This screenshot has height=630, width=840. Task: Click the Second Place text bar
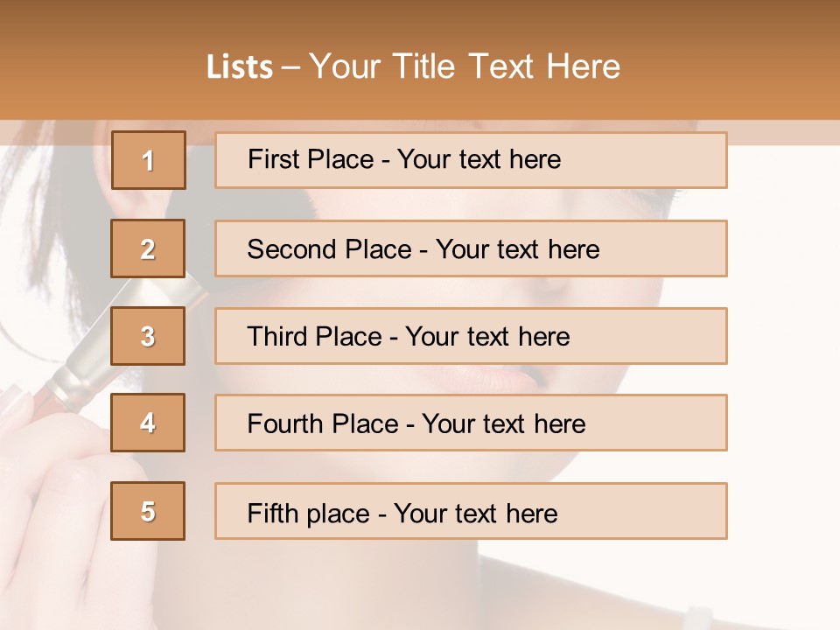click(471, 248)
